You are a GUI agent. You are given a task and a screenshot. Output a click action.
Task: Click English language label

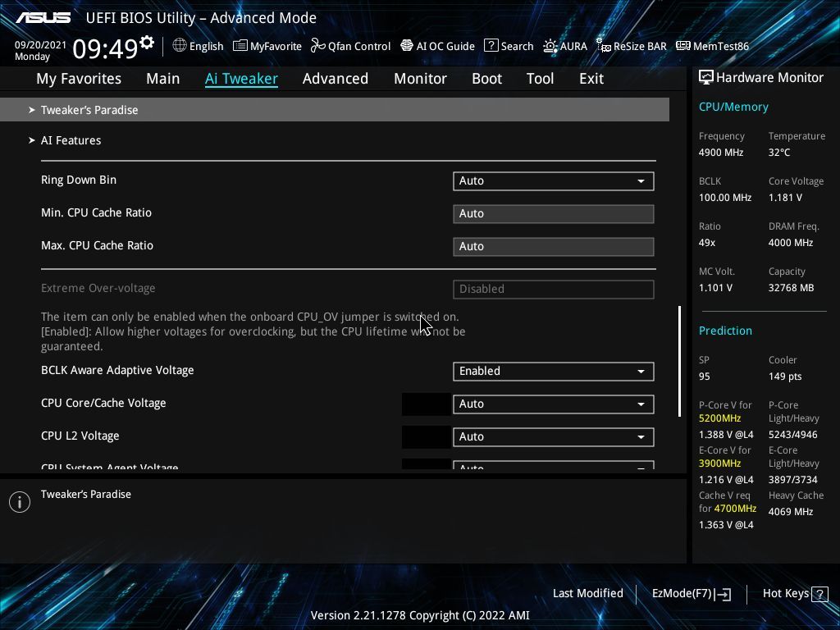pyautogui.click(x=206, y=46)
